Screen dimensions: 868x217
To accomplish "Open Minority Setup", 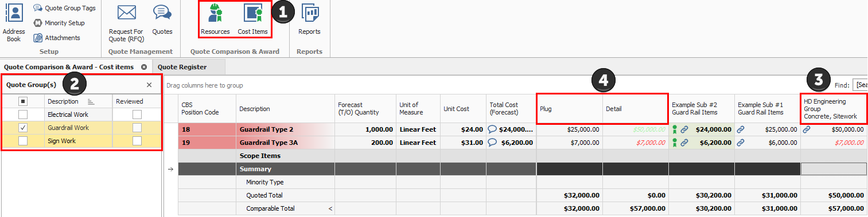I will point(59,23).
